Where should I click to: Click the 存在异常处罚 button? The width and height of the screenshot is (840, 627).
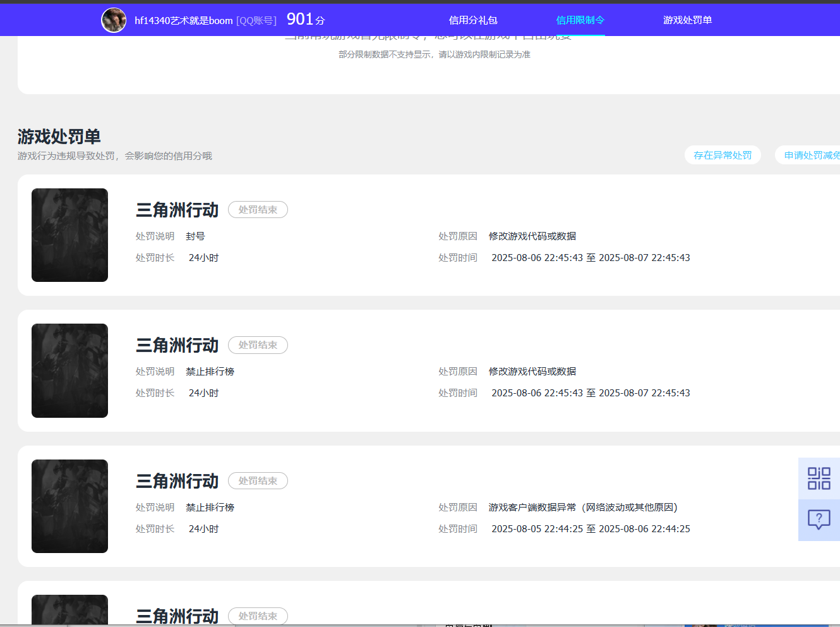(723, 154)
